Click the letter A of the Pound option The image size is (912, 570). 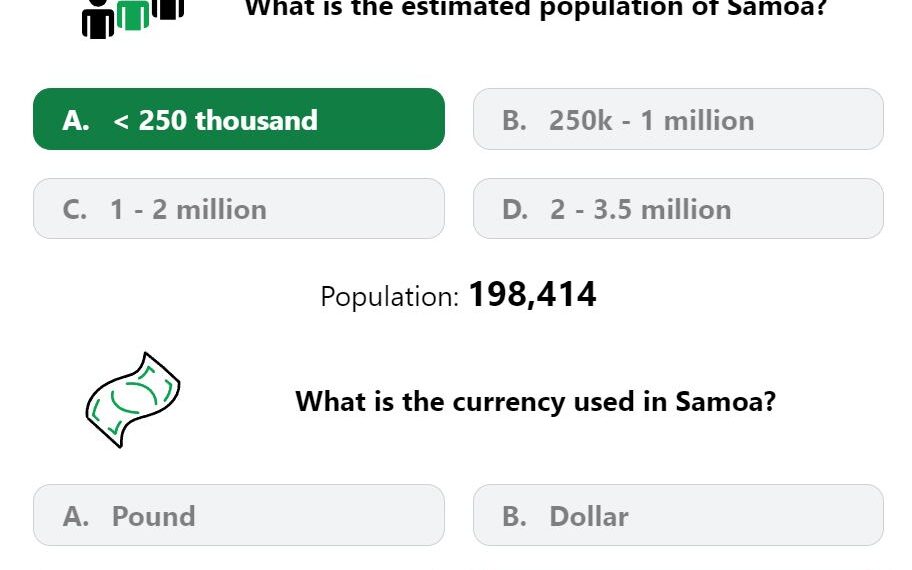pos(76,516)
